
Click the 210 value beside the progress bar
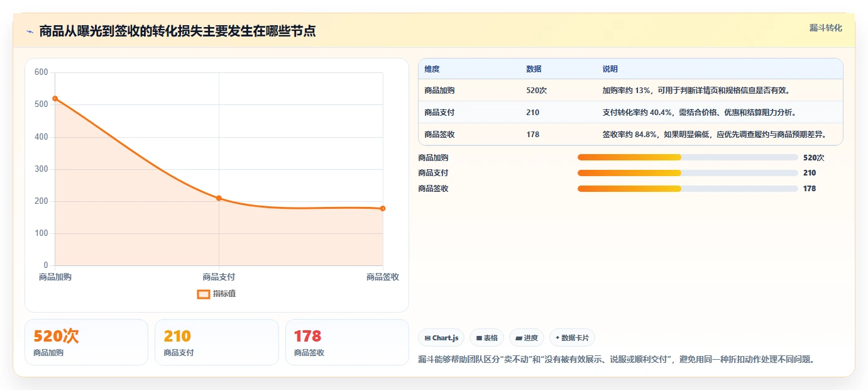click(810, 173)
